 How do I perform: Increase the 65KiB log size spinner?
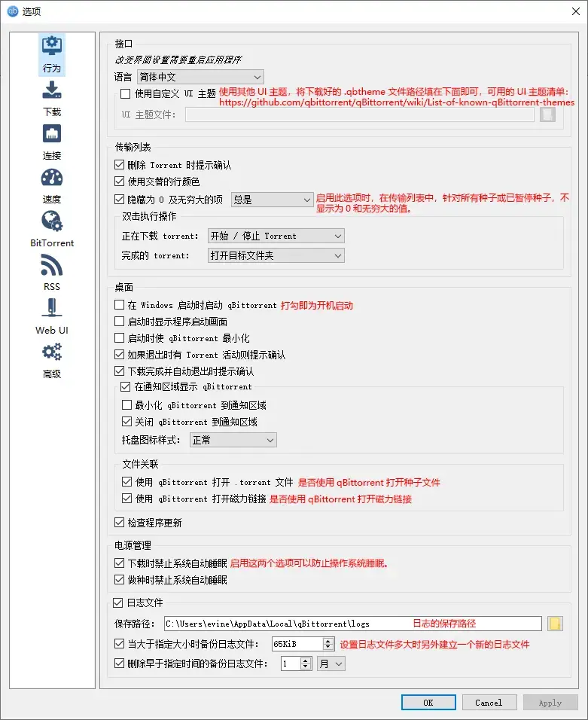328,641
